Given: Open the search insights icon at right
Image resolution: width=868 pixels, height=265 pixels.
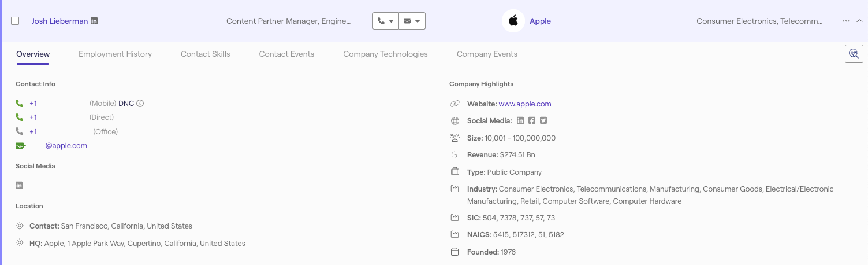Looking at the screenshot, I should coord(854,54).
